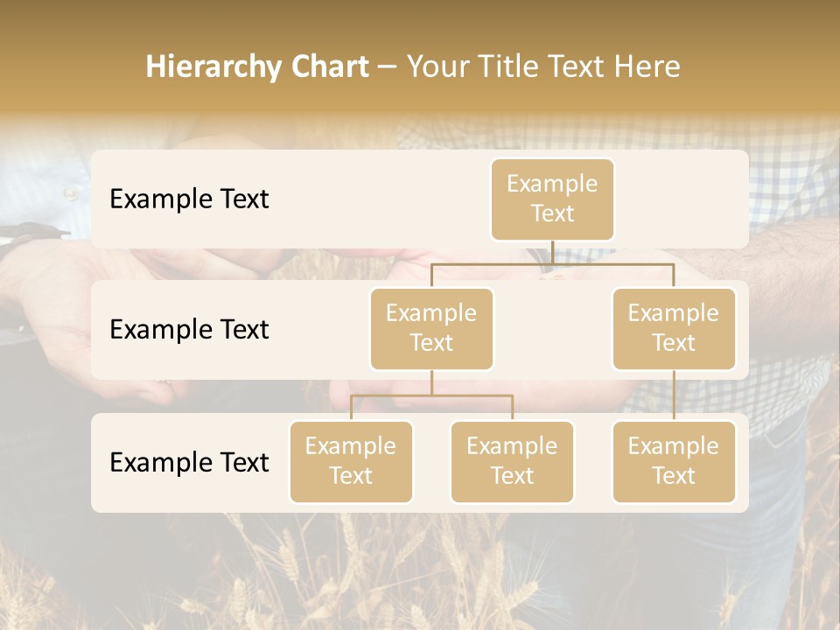
Task: Select the straight connector under second-level right box
Action: [x=674, y=395]
